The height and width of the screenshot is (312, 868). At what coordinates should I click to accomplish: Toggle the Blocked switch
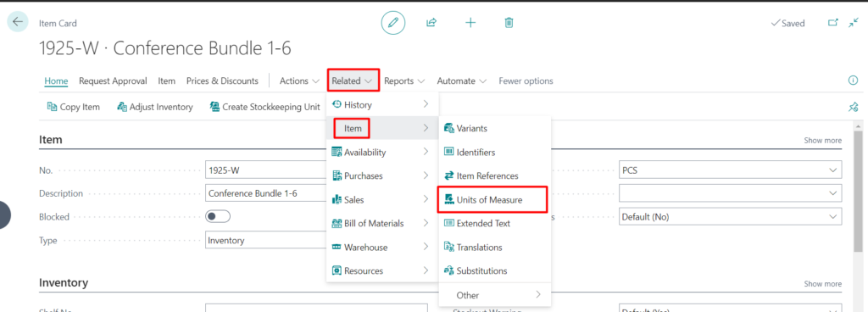tap(218, 216)
